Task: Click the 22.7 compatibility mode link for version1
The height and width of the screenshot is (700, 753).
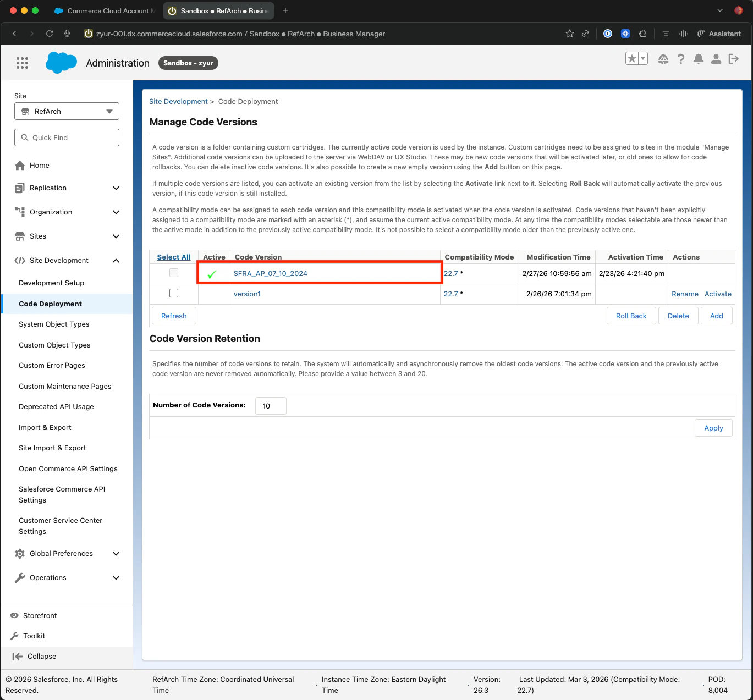Action: [450, 294]
